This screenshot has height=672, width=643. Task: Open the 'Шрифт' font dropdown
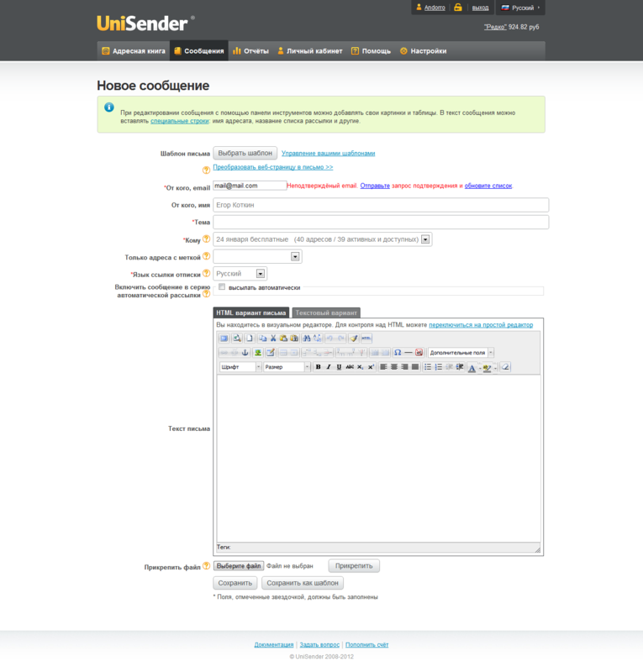point(240,367)
